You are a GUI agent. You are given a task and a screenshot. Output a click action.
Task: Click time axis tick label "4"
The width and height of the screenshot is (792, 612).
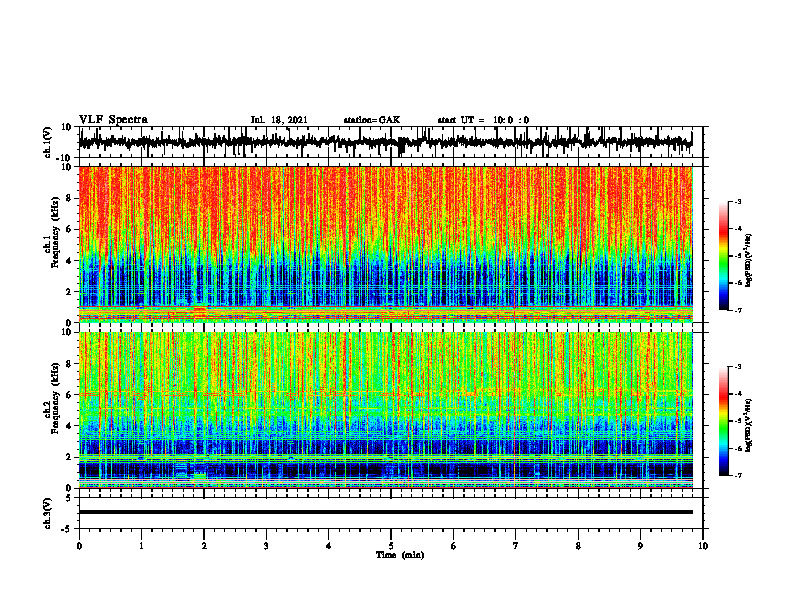point(329,546)
